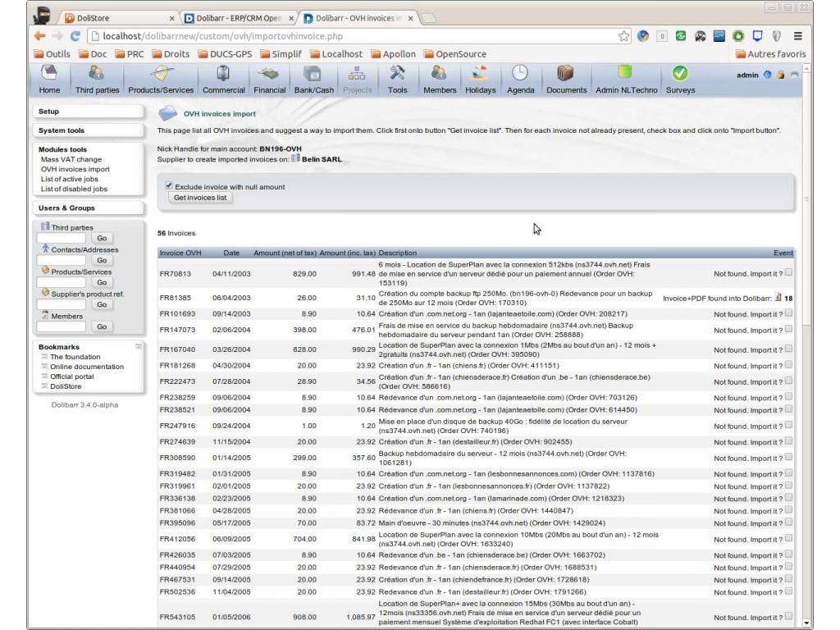Select Mass VAT change menu entry

(x=71, y=159)
